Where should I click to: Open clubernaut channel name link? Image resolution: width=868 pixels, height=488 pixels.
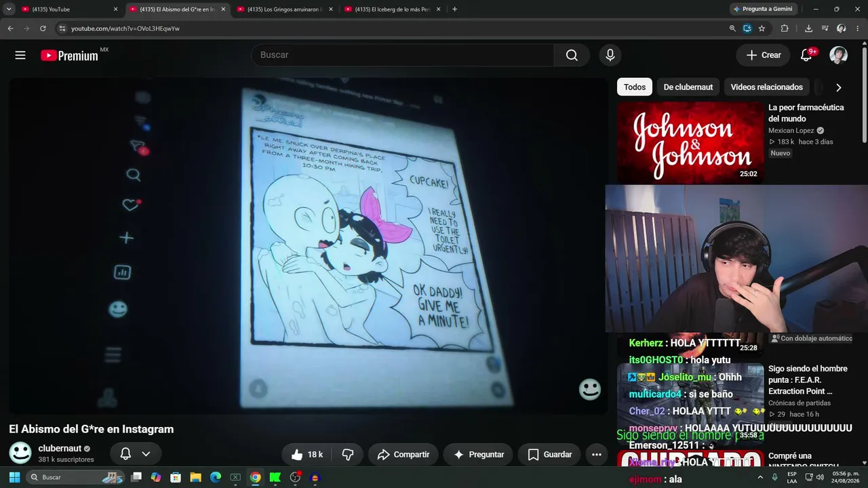pos(60,449)
